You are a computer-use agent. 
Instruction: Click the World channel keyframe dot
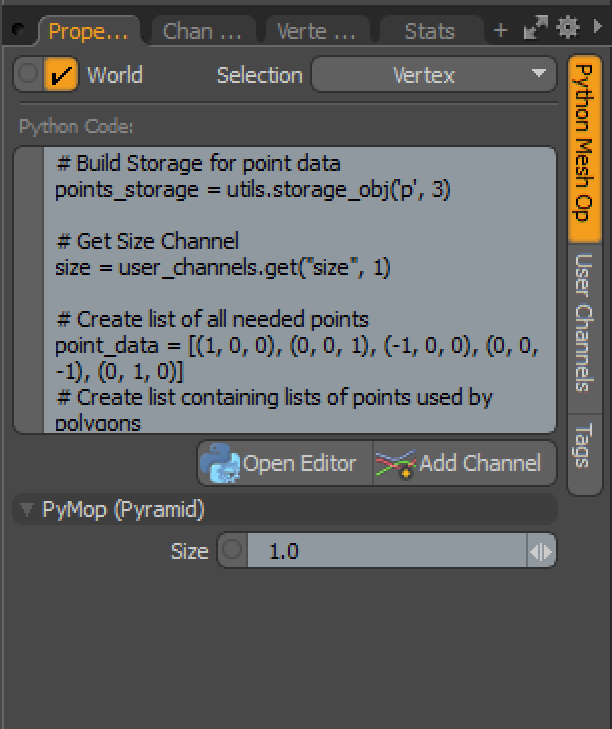29,75
